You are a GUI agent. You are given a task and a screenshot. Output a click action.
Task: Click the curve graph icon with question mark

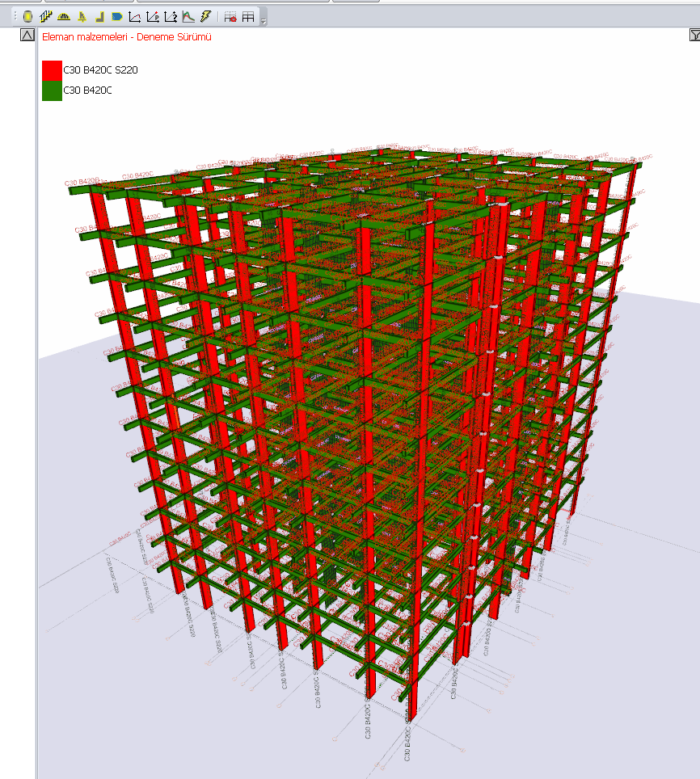171,17
